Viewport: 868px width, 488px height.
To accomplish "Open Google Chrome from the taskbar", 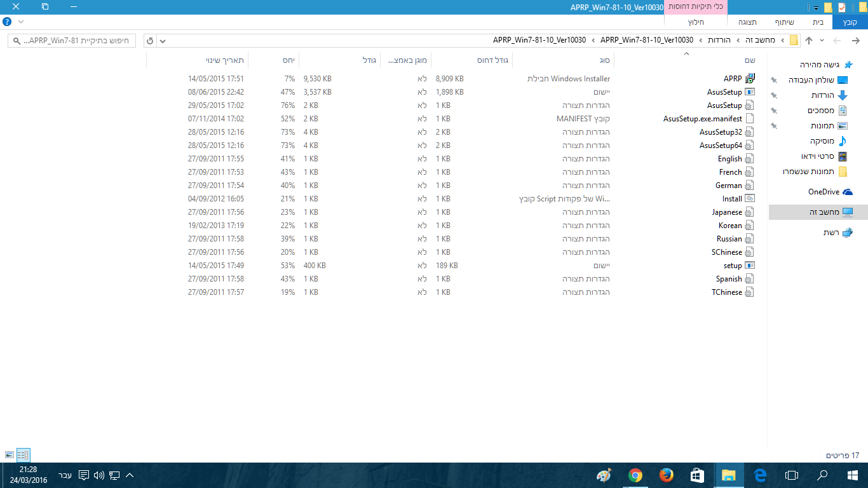I will [x=635, y=475].
